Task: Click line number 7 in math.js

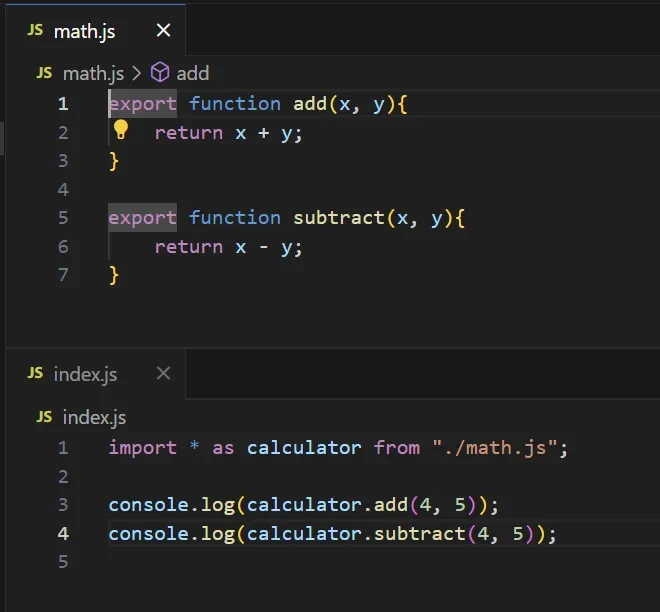Action: click(63, 274)
